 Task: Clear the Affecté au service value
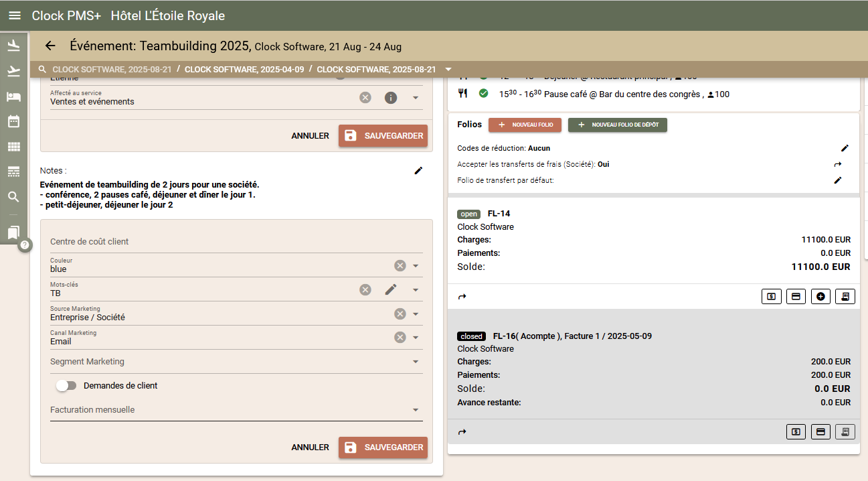pos(365,98)
